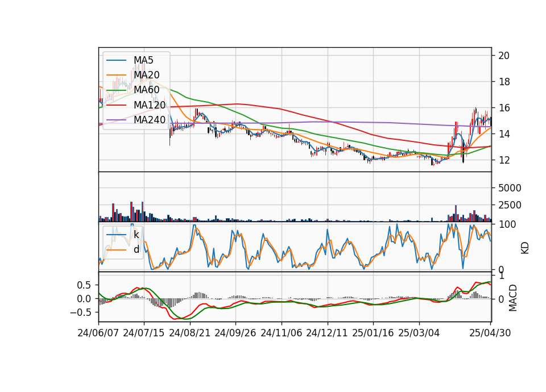
Task: Click the price axis value 12
Action: (504, 160)
